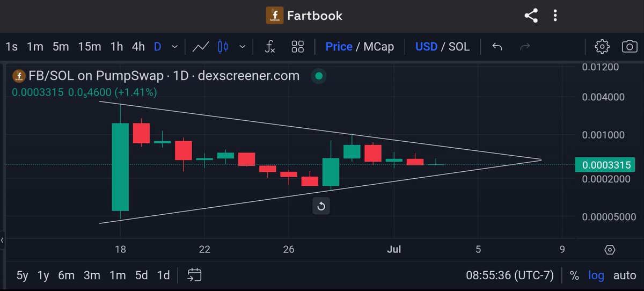Click the reset chart view button
This screenshot has height=291, width=644.
(x=321, y=206)
